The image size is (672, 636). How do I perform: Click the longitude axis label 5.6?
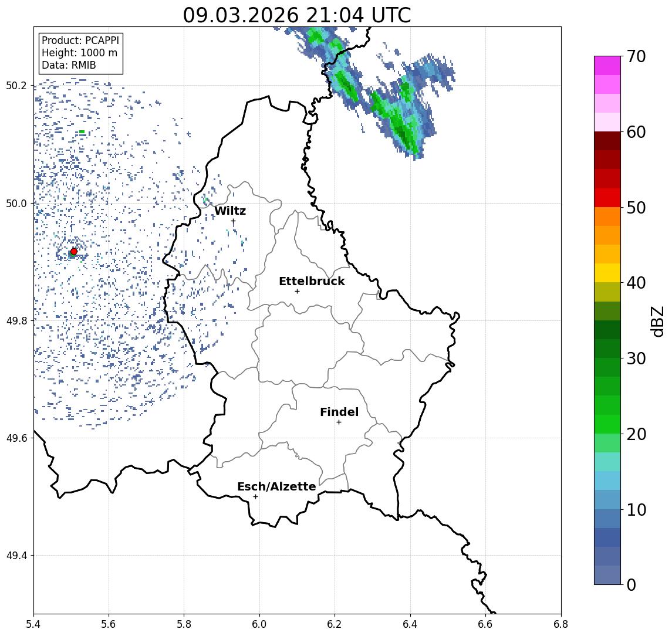(109, 624)
